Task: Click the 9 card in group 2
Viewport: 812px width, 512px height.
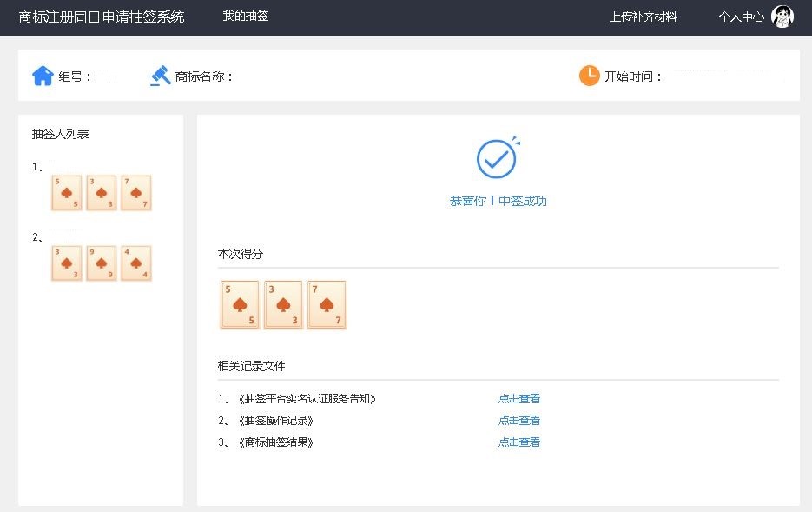Action: tap(101, 263)
